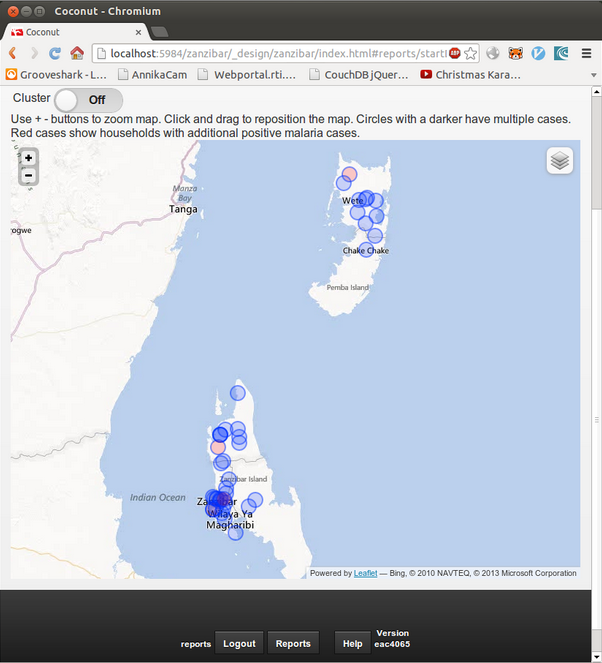
Task: Click the browser forward arrow
Action: pyautogui.click(x=34, y=53)
